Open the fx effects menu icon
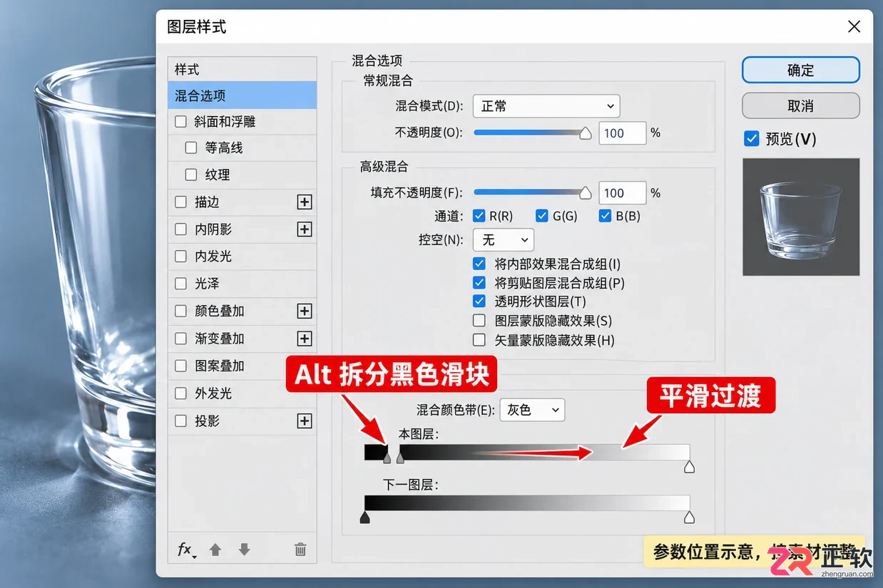 [x=187, y=550]
